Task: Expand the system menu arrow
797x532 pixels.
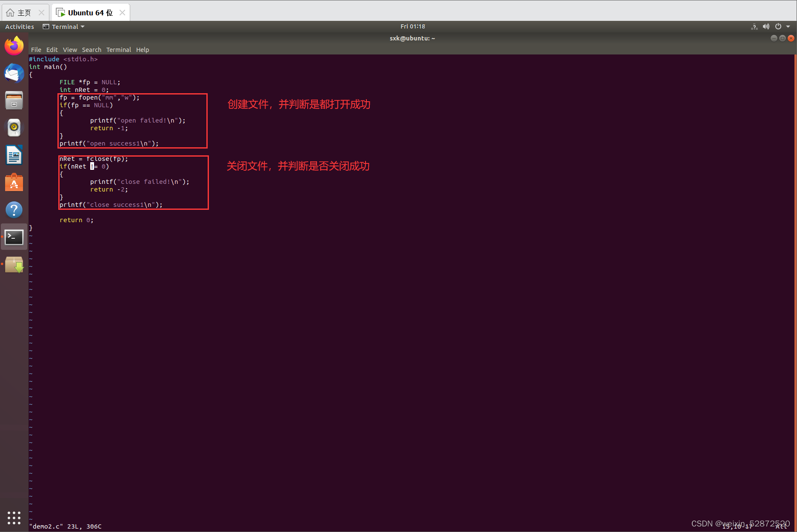Action: point(788,26)
